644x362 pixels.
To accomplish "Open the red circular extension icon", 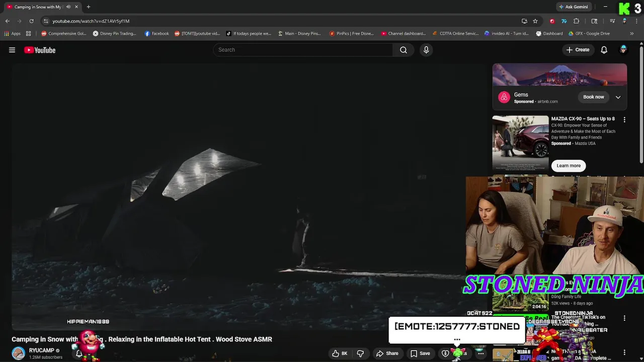I will 552,21.
